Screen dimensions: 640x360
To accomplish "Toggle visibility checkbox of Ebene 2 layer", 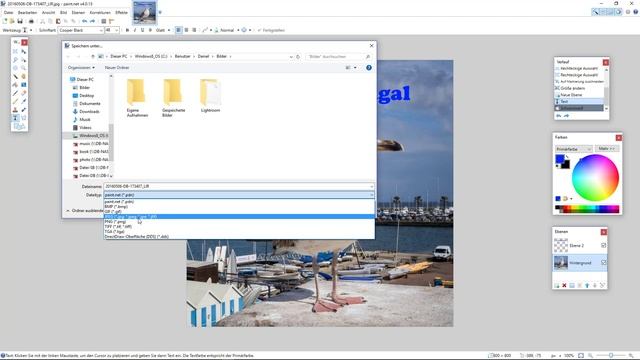I will click(603, 245).
